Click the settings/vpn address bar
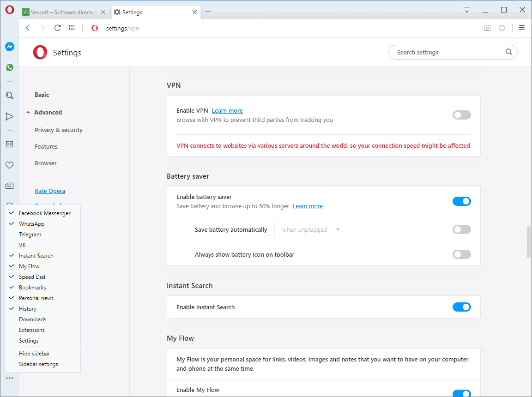532x397 pixels. [x=122, y=28]
